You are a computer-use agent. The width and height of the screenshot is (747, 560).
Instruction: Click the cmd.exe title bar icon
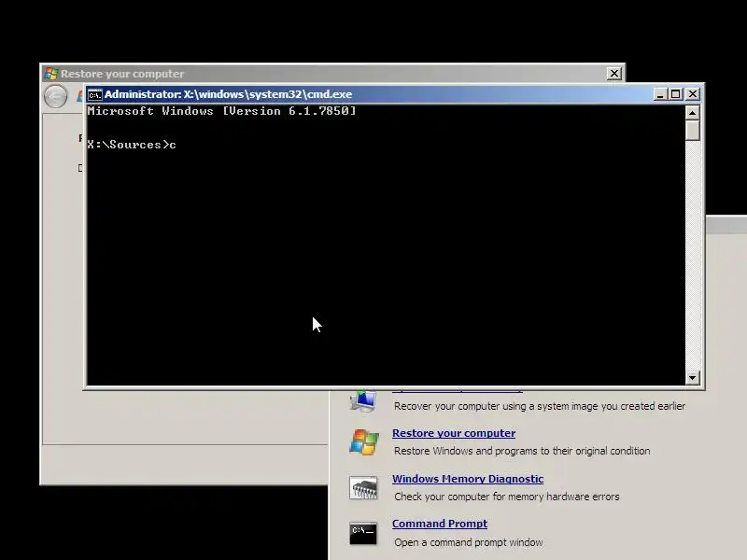point(95,95)
